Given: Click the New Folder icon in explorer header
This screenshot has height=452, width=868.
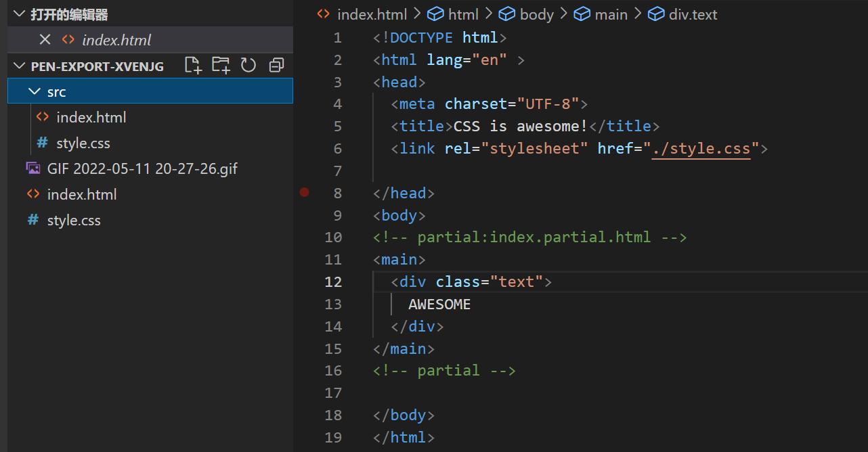Looking at the screenshot, I should coord(221,66).
